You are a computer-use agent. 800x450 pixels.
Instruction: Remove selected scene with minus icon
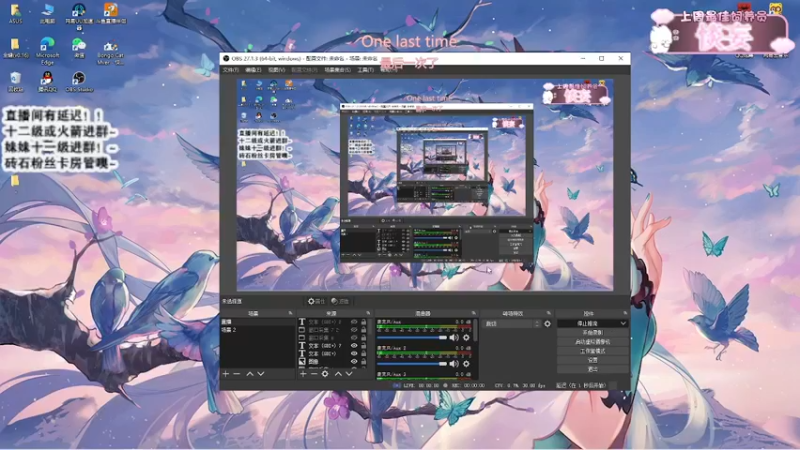pyautogui.click(x=237, y=374)
